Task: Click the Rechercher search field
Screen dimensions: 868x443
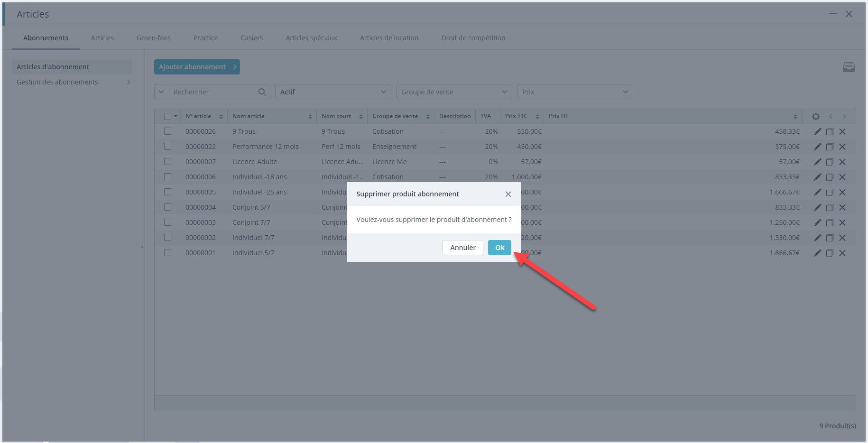Action: point(214,92)
